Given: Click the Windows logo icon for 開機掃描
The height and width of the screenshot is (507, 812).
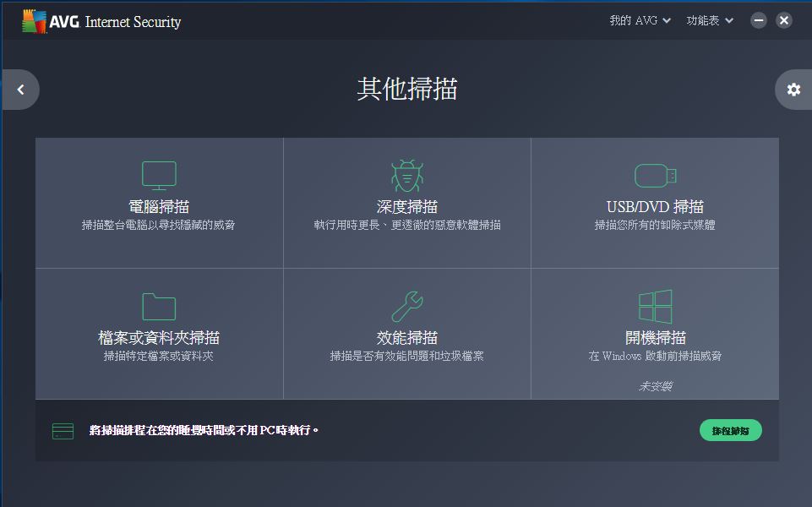Looking at the screenshot, I should click(x=655, y=306).
